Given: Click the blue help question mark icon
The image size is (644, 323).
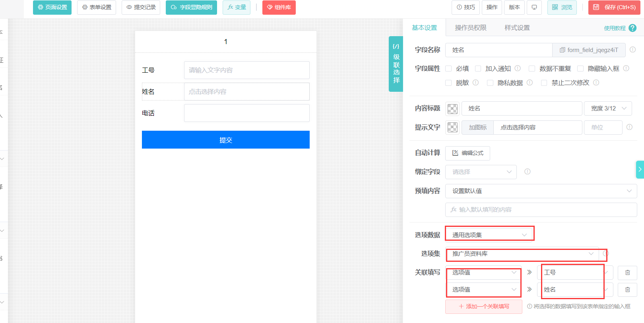Looking at the screenshot, I should 632,28.
